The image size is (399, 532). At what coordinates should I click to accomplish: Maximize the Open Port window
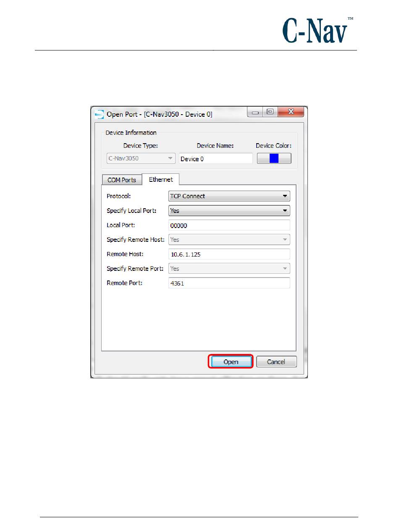click(270, 112)
